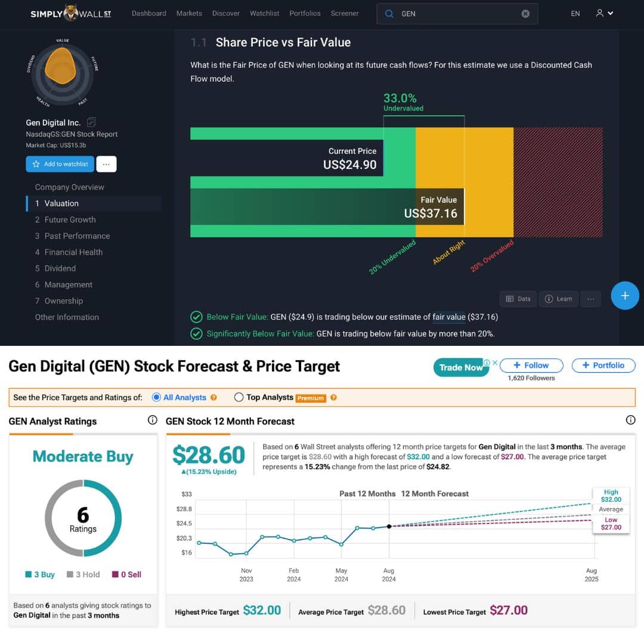Click the search magnifier icon

[x=389, y=14]
